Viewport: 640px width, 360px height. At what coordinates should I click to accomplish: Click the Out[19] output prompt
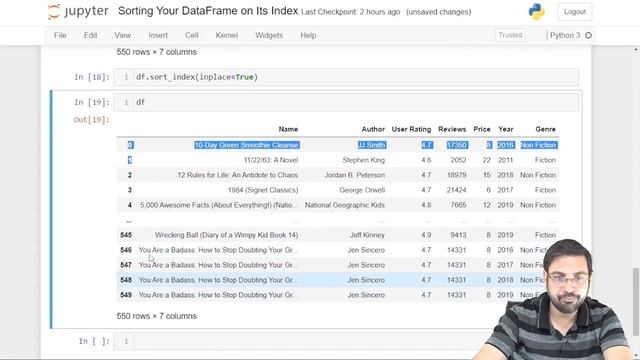tap(91, 120)
